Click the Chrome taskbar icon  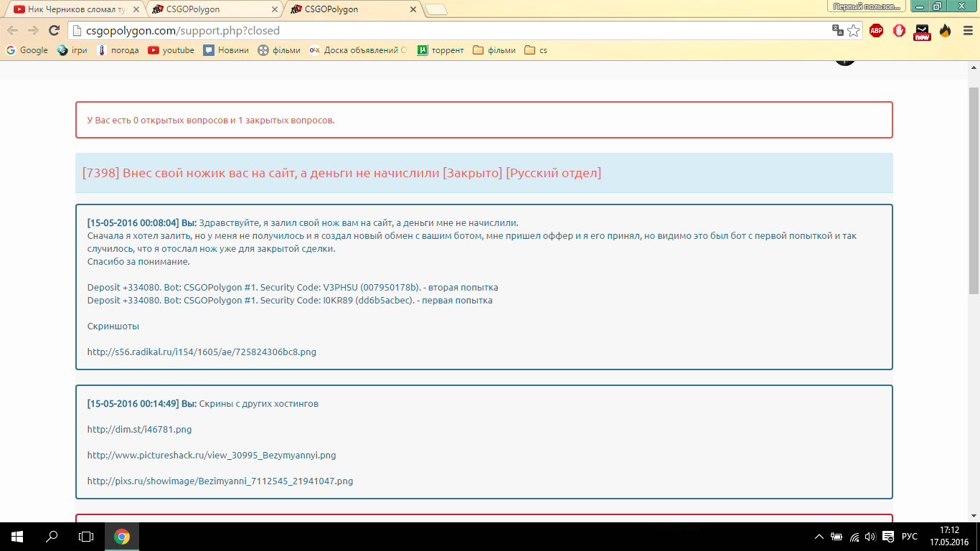(122, 537)
